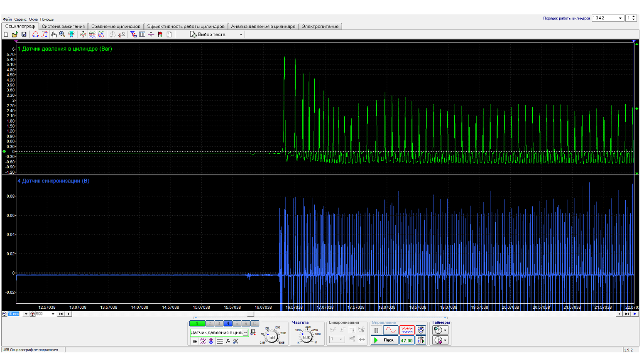Click the horizontal lines channel icon
This screenshot has height=354, width=644.
point(220,341)
